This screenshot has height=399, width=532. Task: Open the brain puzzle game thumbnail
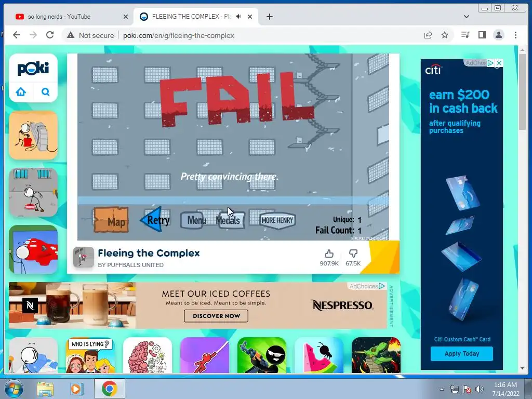pyautogui.click(x=148, y=355)
